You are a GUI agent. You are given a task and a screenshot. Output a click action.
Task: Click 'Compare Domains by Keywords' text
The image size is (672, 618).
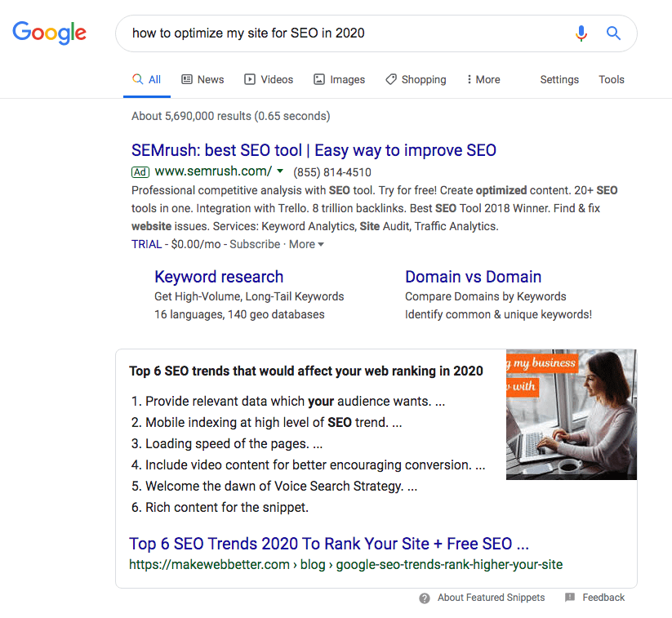tap(486, 296)
